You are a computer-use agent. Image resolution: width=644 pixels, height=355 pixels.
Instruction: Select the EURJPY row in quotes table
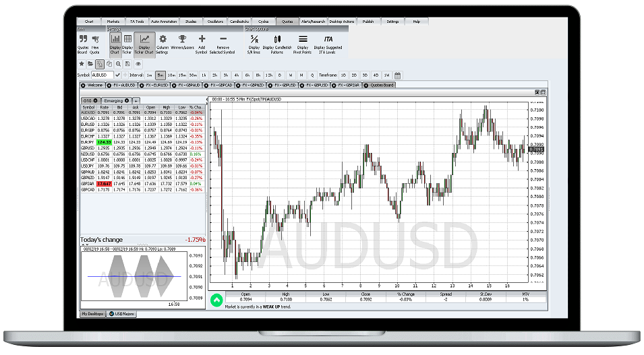[x=88, y=142]
